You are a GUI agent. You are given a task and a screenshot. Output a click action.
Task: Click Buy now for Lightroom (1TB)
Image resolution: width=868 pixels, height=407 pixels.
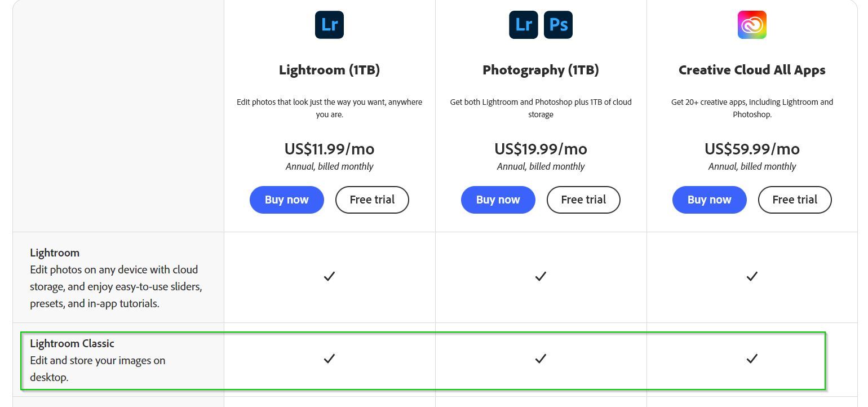(x=287, y=200)
